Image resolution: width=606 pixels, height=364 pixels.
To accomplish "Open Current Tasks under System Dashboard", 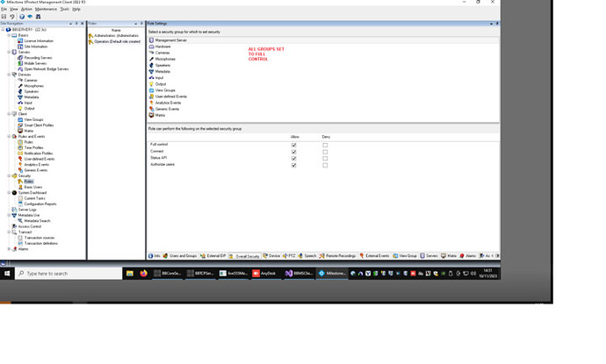I will (35, 198).
